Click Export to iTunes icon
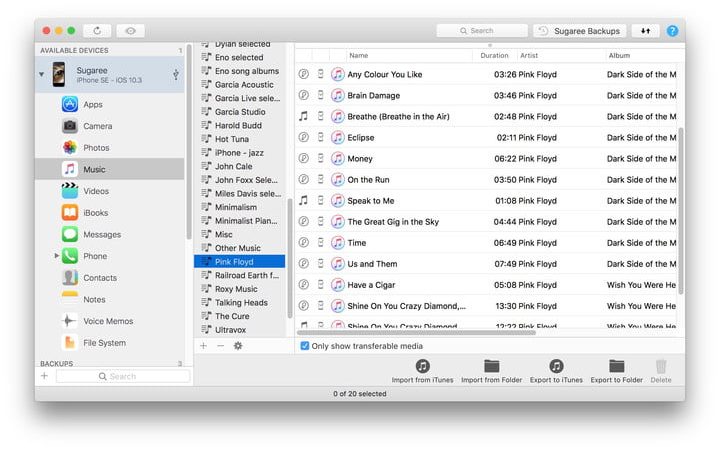The width and height of the screenshot is (720, 451). coord(556,367)
